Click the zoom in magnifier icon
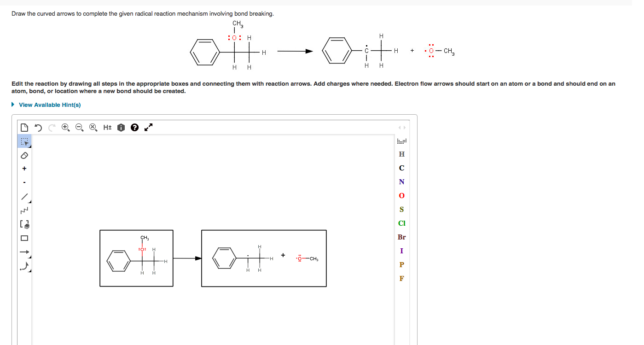644x345 pixels. (x=65, y=127)
